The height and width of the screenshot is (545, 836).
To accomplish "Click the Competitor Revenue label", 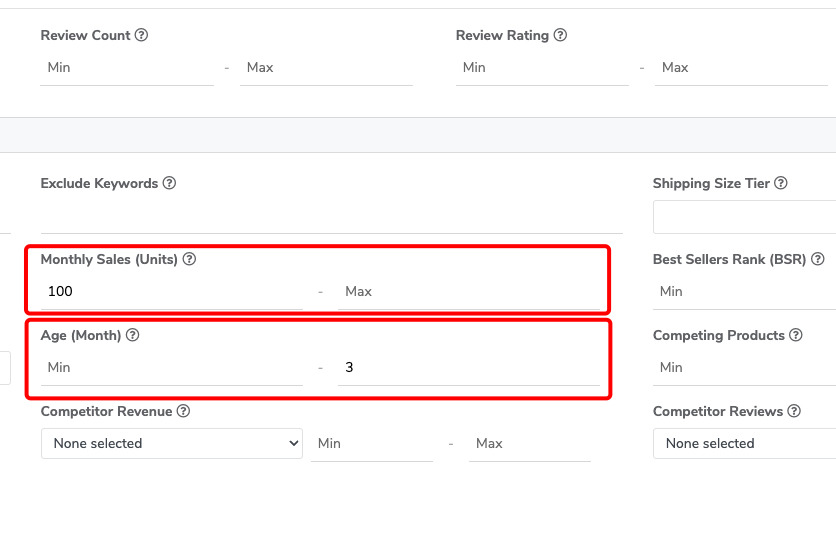I will point(107,411).
